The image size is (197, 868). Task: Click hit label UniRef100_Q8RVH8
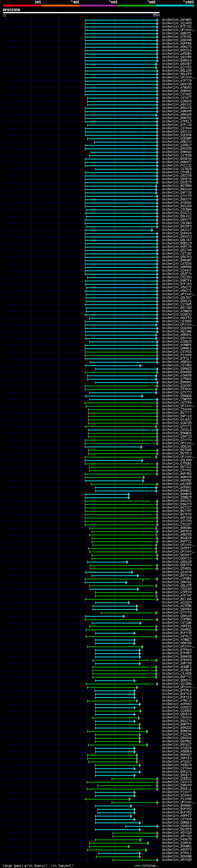(176, 40)
